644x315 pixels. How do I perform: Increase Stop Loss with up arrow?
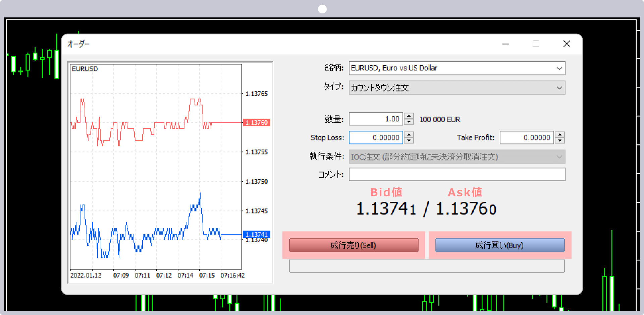tap(409, 135)
